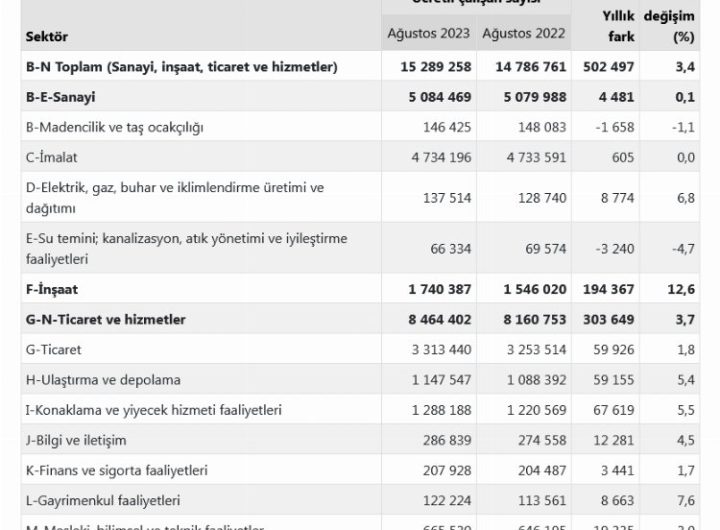720x530 pixels.
Task: Click the Ağustos 2022 column header
Action: coord(523,33)
